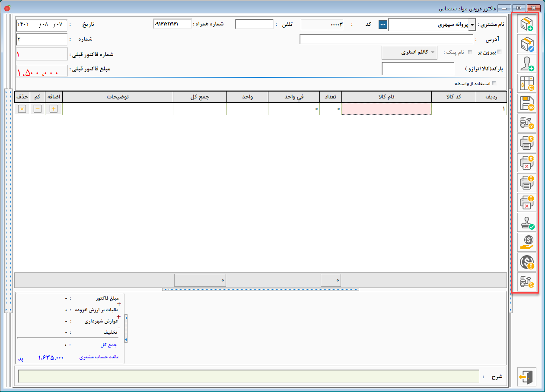Click the floppy disk with eye icon
The height and width of the screenshot is (392, 545).
(x=526, y=104)
